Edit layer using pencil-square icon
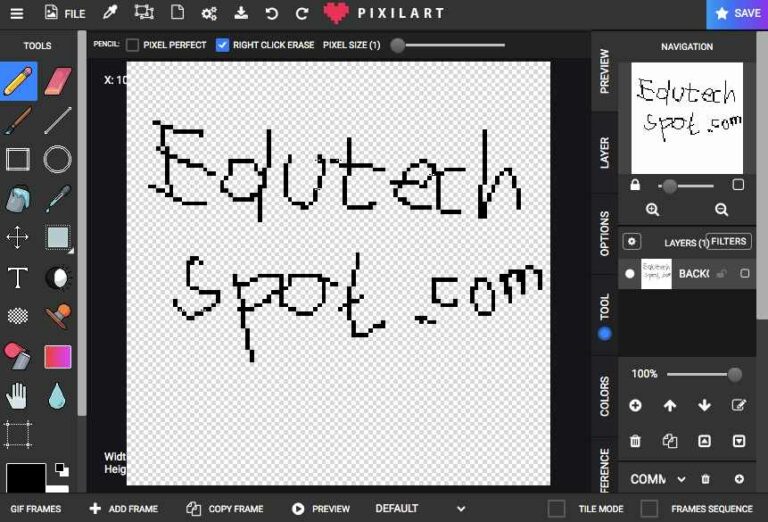This screenshot has height=522, width=768. tap(739, 405)
